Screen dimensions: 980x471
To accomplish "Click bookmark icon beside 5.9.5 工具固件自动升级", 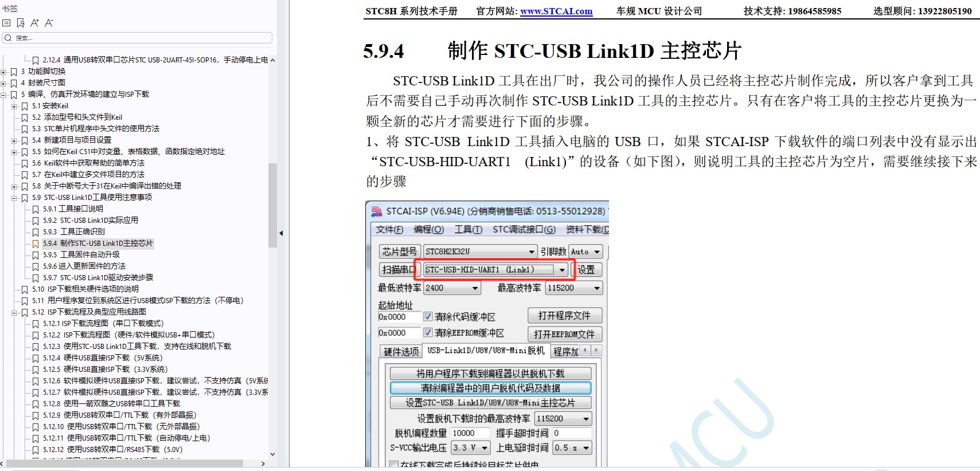I will pyautogui.click(x=36, y=255).
